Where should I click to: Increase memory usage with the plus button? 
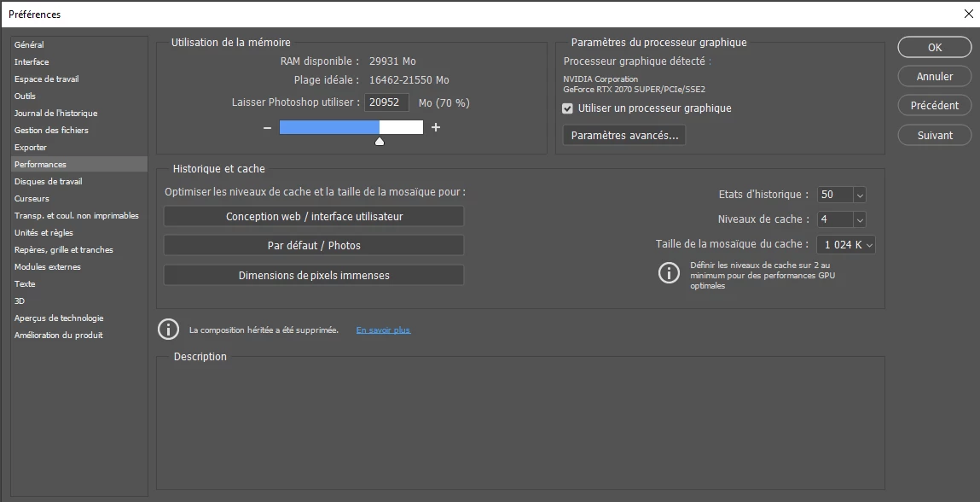[436, 128]
